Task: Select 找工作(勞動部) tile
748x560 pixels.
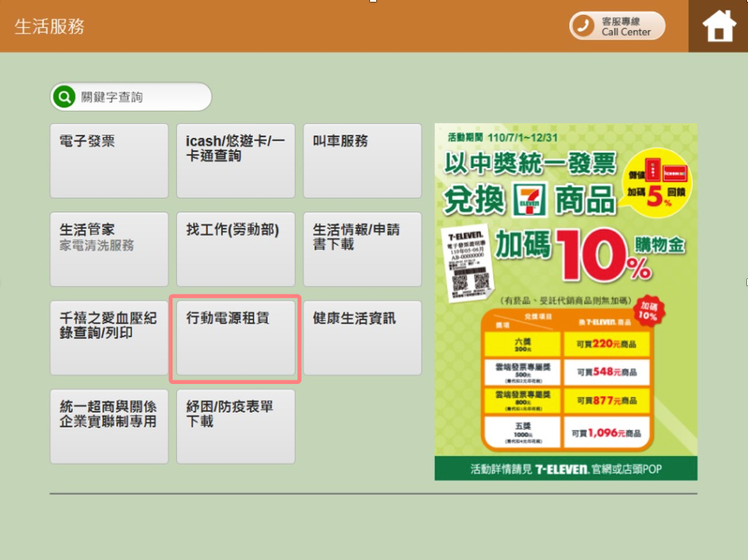Action: coord(236,249)
